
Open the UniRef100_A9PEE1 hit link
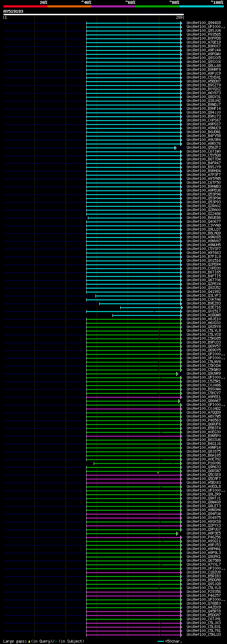pos(204,397)
